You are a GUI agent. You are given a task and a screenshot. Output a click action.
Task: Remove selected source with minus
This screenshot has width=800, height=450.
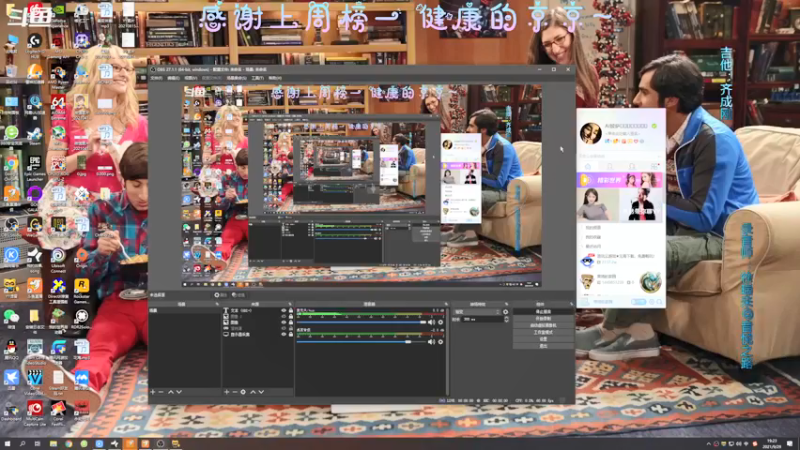tap(235, 392)
